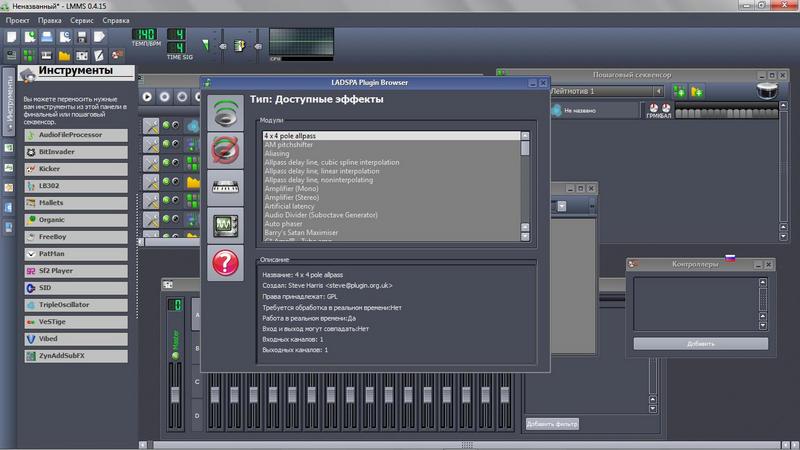Toggle the master channel green LED in FX mixer
Viewport: 800px width, 450px height.
[176, 356]
